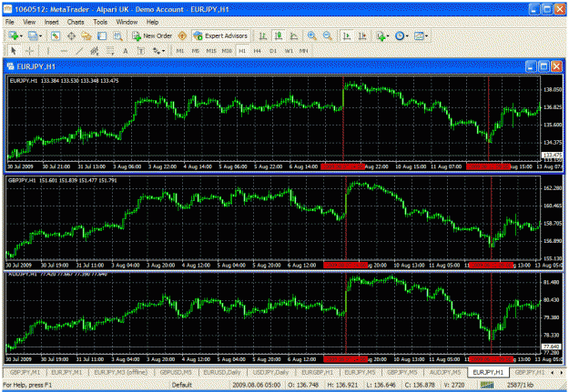Viewport: 569px width, 392px height.
Task: Click the New Order button
Action: (x=152, y=35)
